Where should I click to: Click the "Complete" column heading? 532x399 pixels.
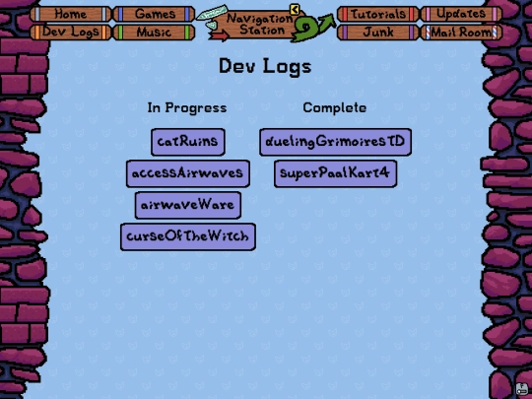pyautogui.click(x=335, y=108)
